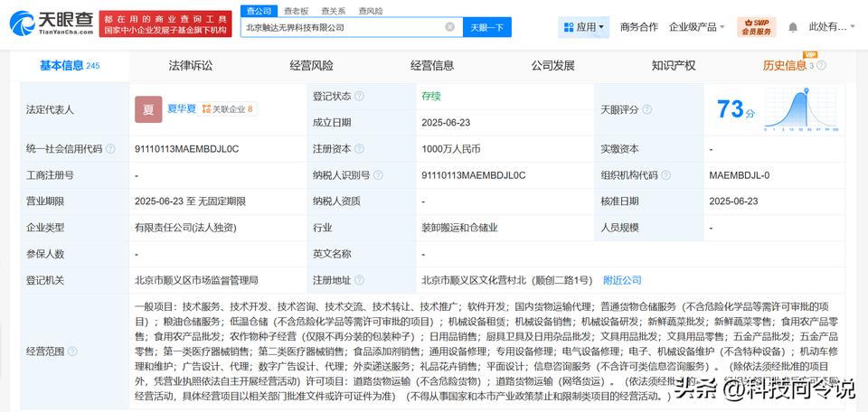Click the 装卸搬运和仓储业 industry value
The height and width of the screenshot is (412, 868).
point(459,228)
